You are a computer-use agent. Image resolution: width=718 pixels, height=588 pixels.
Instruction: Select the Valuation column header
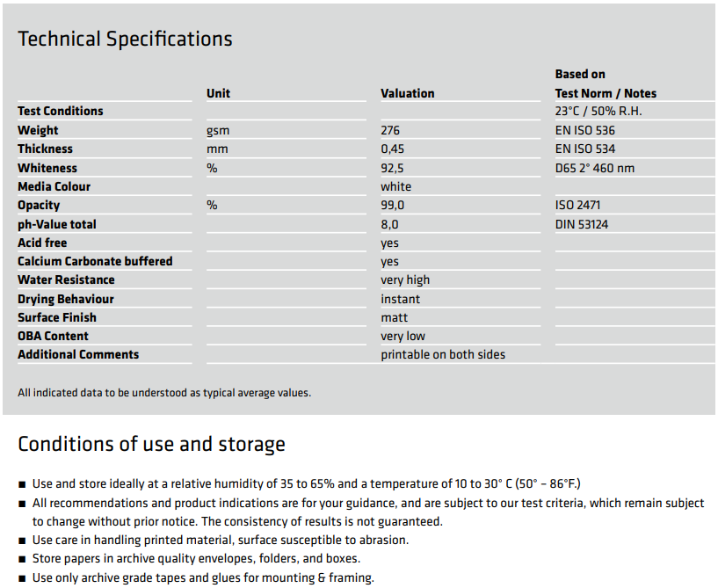pyautogui.click(x=407, y=93)
